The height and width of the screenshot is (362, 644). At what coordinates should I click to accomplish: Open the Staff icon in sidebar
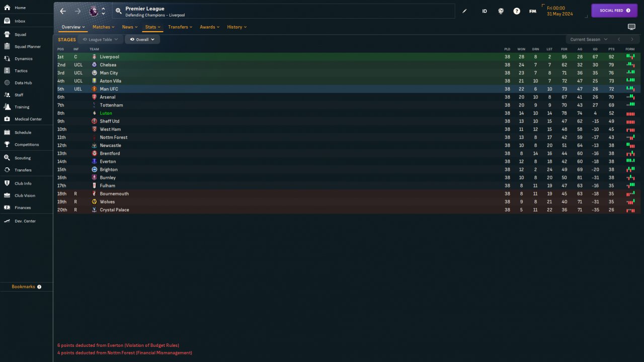click(7, 95)
